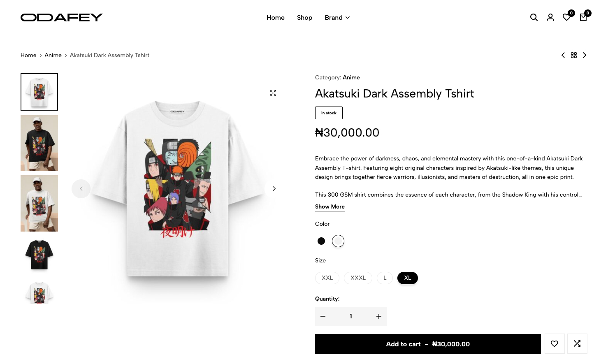Add to cart for ₦30,000.00
This screenshot has height=364, width=608.
[428, 344]
